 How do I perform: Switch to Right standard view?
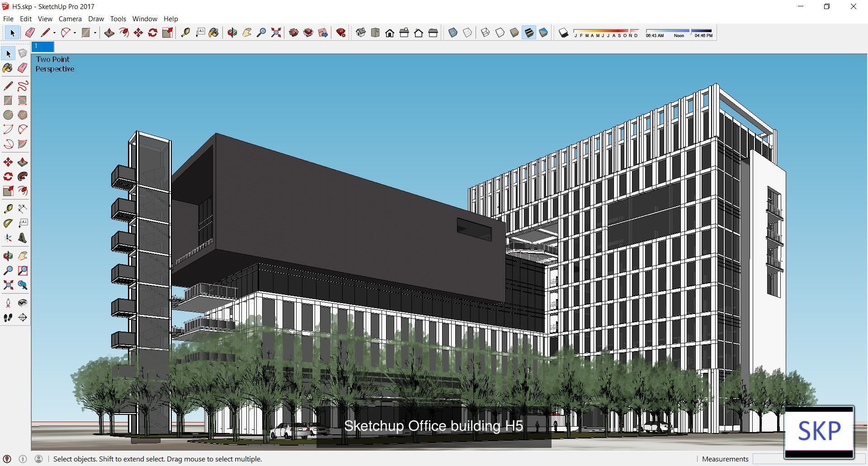(x=404, y=33)
